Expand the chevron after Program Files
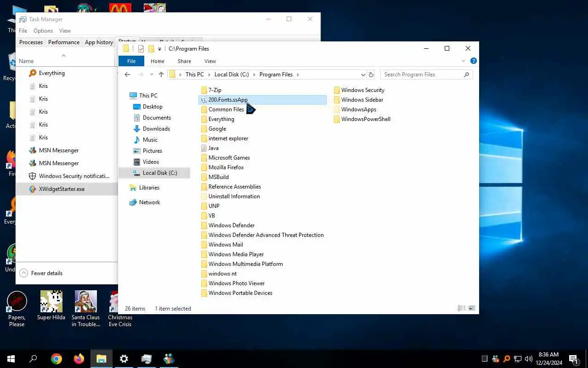 [298, 75]
